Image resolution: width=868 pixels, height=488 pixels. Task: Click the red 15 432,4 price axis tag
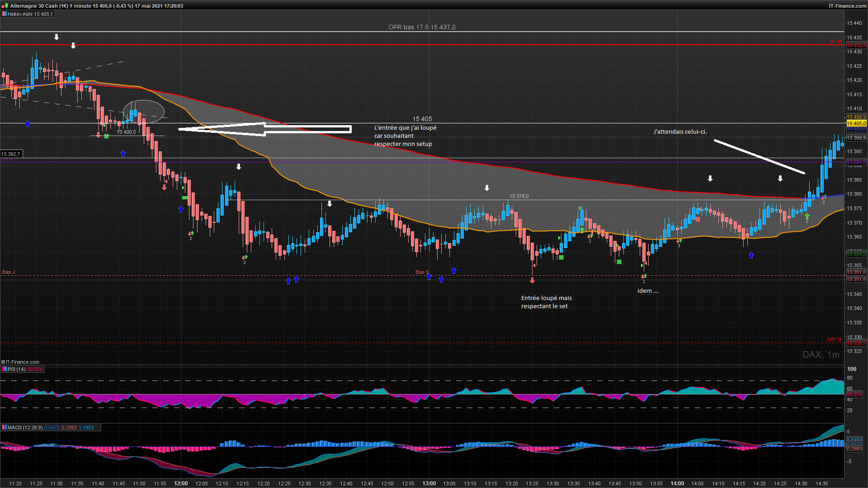(856, 45)
